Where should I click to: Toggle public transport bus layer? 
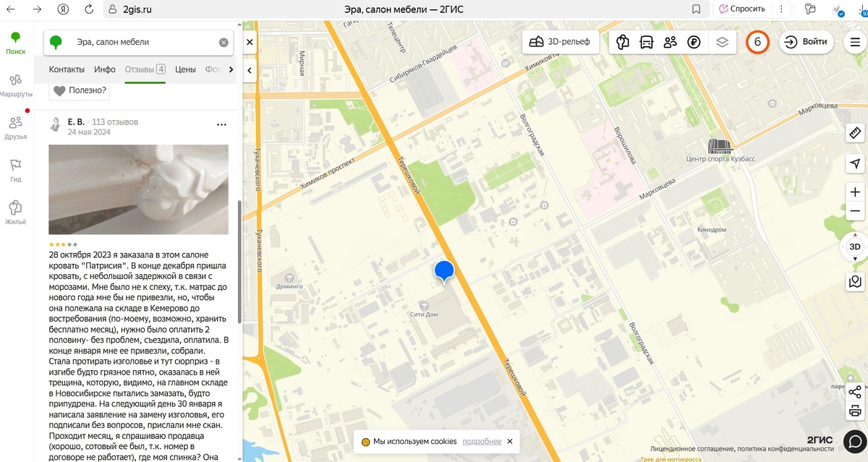tap(647, 42)
